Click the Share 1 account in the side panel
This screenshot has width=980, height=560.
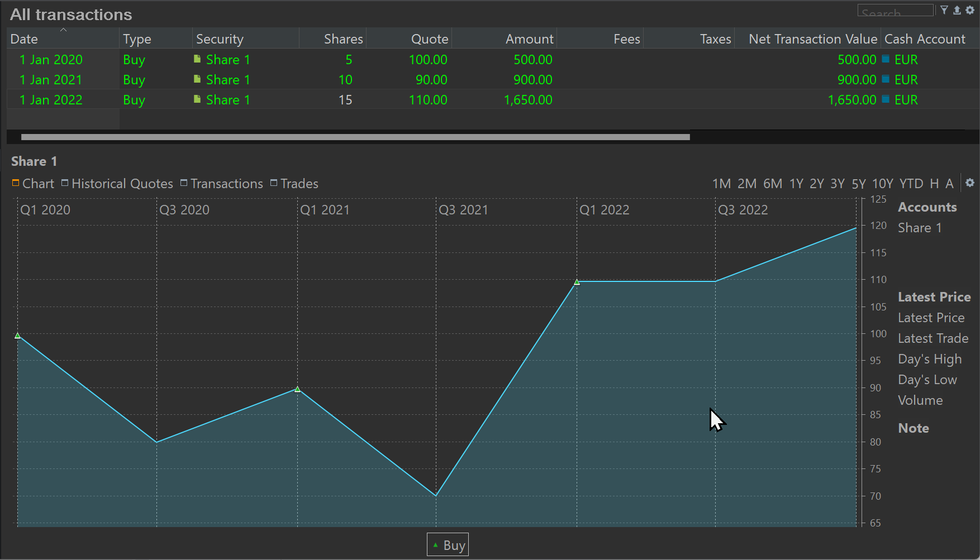coord(920,227)
